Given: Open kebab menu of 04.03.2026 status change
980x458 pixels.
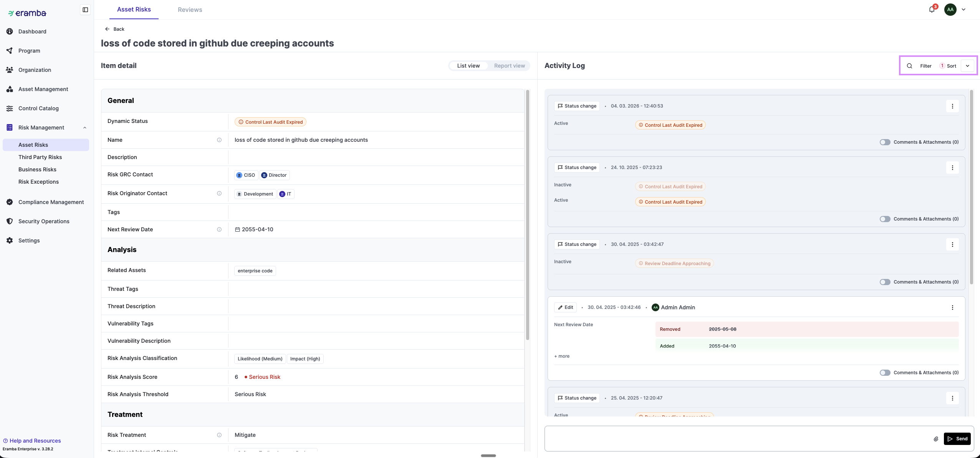Looking at the screenshot, I should (x=952, y=106).
